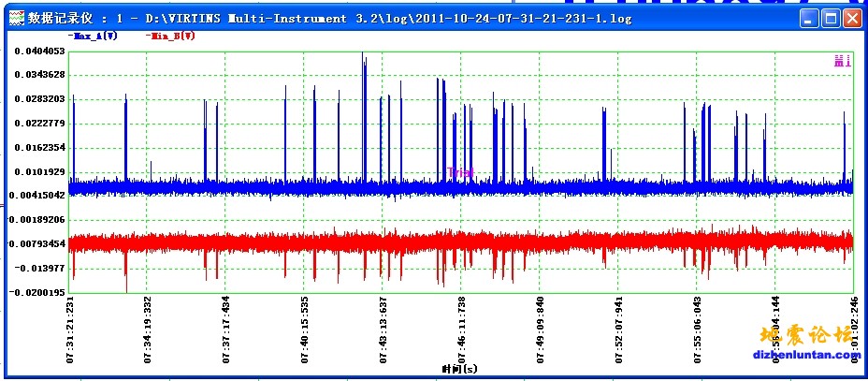Click the Data Logger window title icon
The width and height of the screenshot is (868, 381).
click(14, 18)
